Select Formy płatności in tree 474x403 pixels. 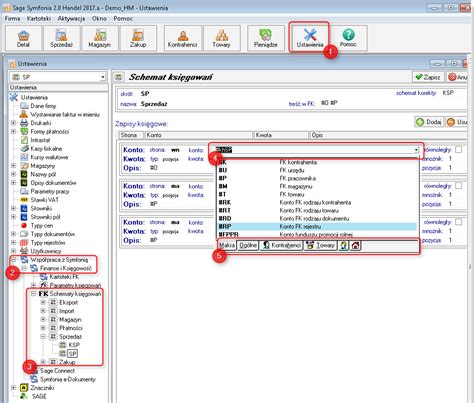(49, 131)
